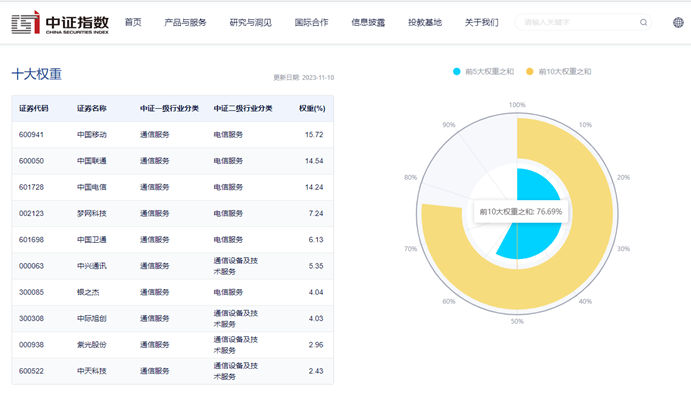Select security code 002123
691x394 pixels.
tap(31, 213)
